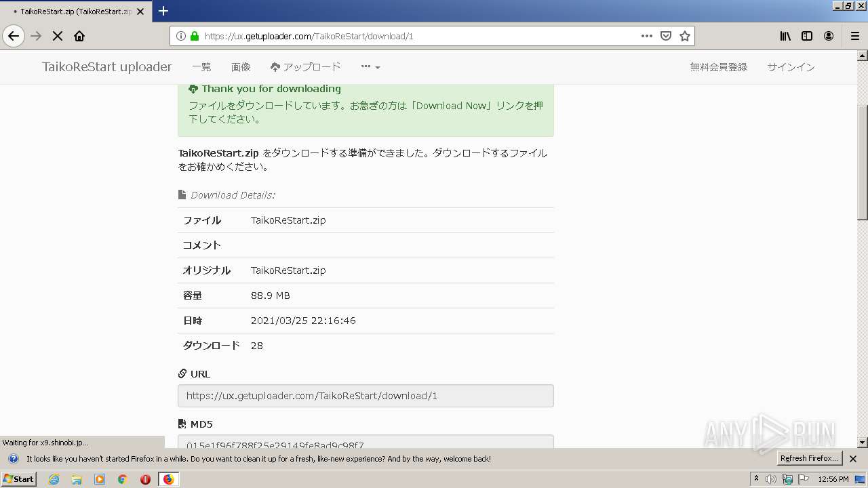Viewport: 868px width, 488px height.
Task: Open Windows Explorer folder from taskbar
Action: [x=77, y=479]
